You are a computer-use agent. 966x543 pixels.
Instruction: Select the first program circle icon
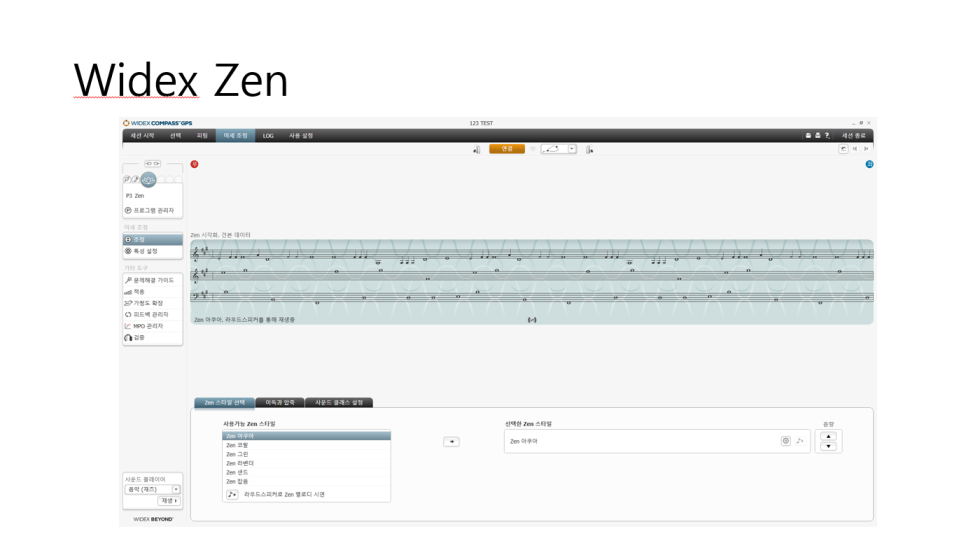click(x=127, y=179)
